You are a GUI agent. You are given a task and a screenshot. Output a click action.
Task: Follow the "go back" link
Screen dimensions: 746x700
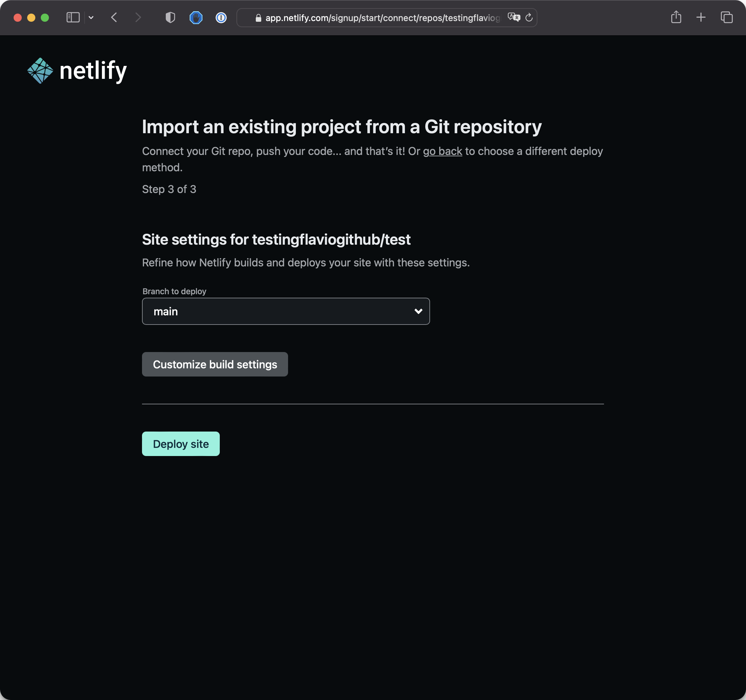(x=442, y=151)
